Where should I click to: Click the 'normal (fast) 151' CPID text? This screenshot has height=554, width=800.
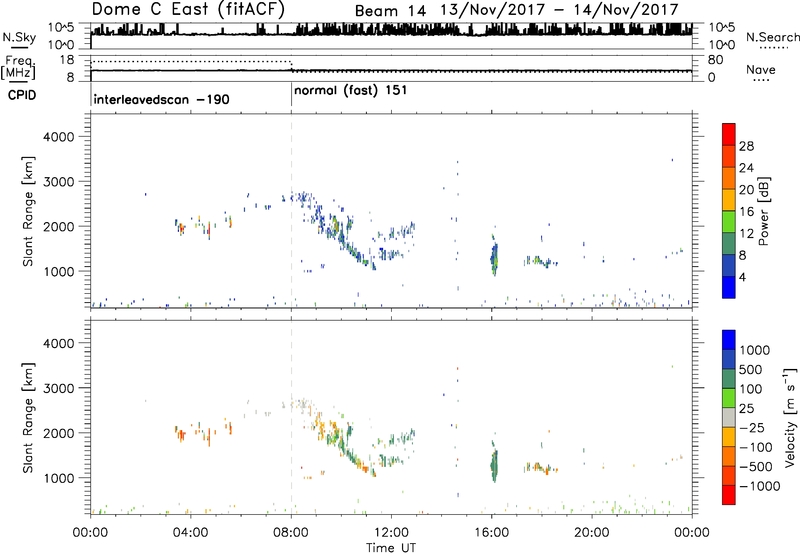(x=351, y=91)
